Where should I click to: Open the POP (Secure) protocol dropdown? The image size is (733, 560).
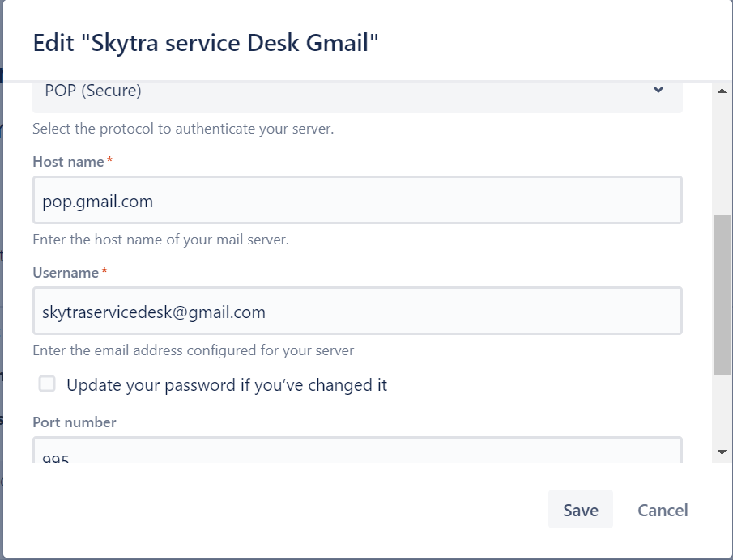[357, 96]
